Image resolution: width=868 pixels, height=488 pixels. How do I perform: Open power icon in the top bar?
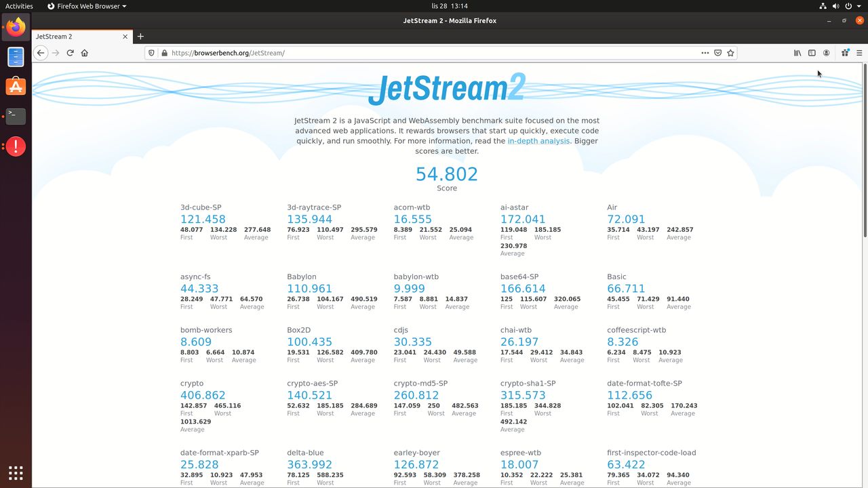[x=848, y=6]
